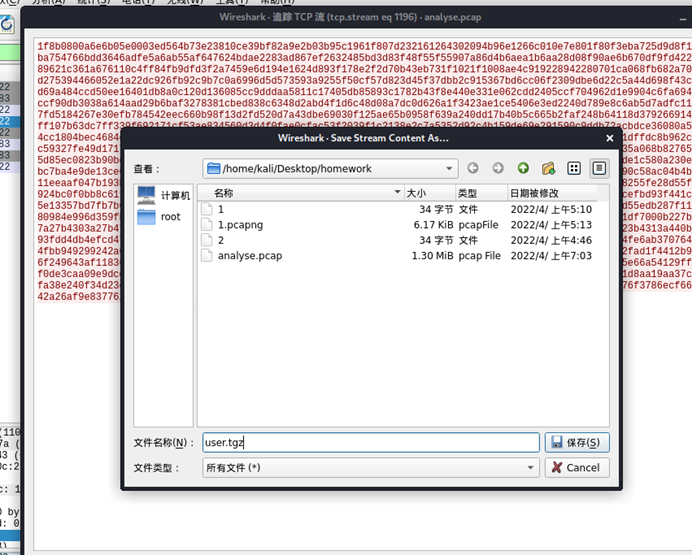
Task: Go forward folder arrow in save dialog
Action: 498,168
